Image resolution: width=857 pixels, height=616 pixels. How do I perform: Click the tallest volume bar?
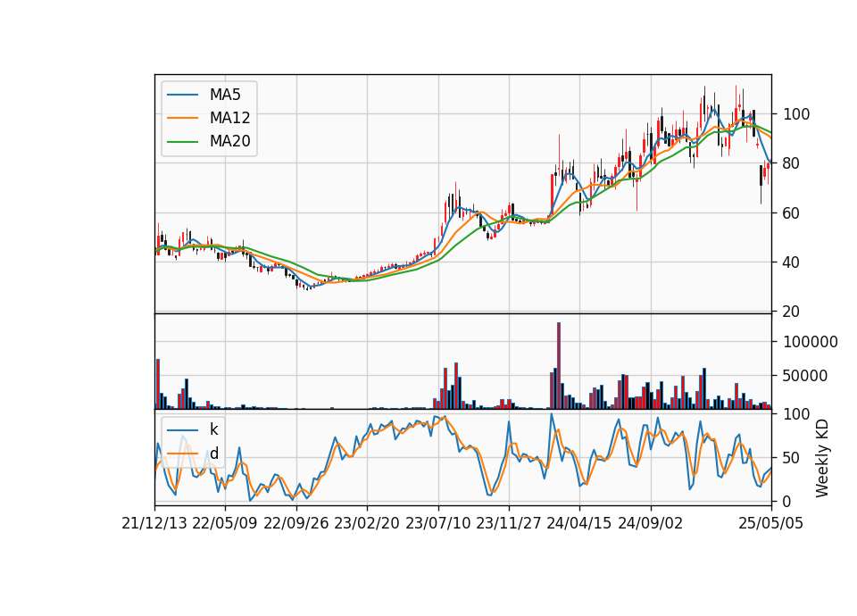(x=559, y=366)
